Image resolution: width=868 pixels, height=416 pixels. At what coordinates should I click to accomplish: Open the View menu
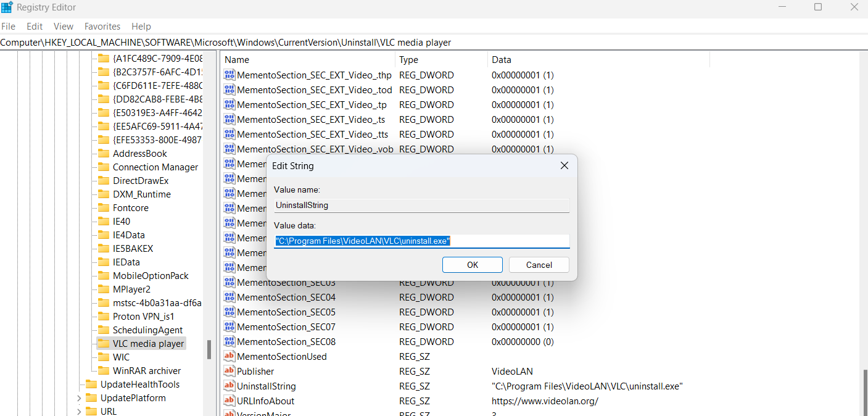pos(64,27)
